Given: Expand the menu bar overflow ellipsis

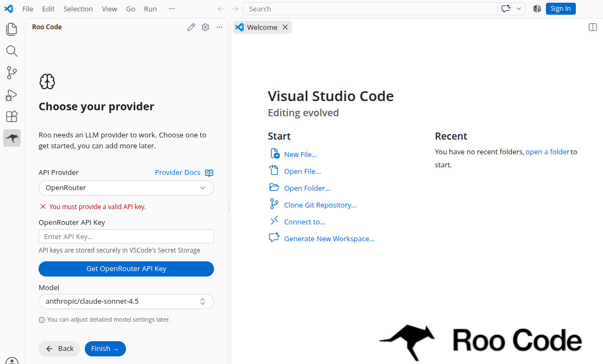Looking at the screenshot, I should [x=172, y=9].
